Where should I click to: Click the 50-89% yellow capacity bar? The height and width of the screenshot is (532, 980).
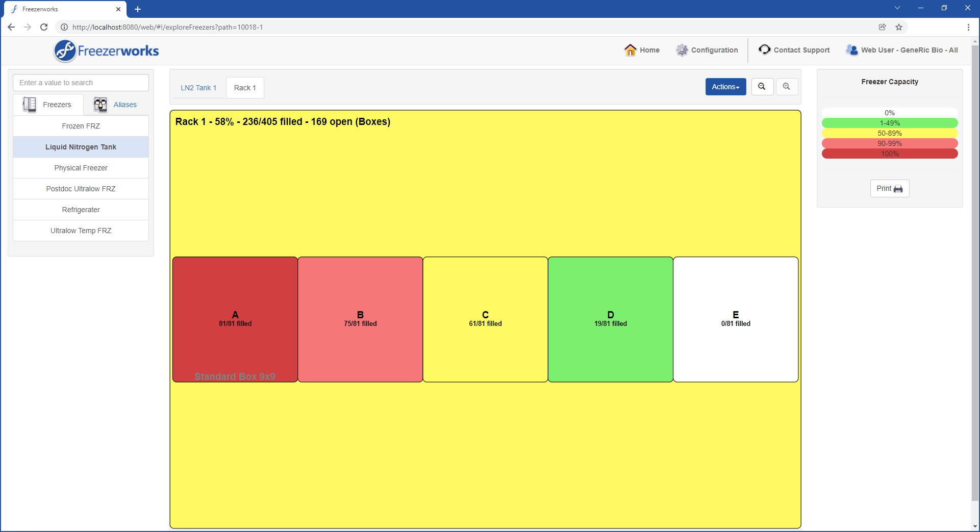889,133
